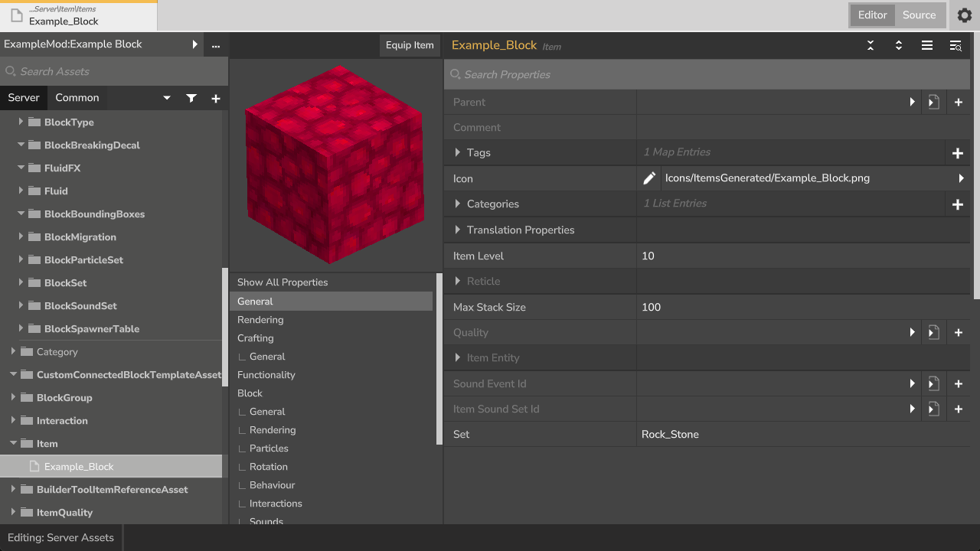Screen dimensions: 980x551
Task: Select the Particles subsection under Block
Action: [x=269, y=448]
